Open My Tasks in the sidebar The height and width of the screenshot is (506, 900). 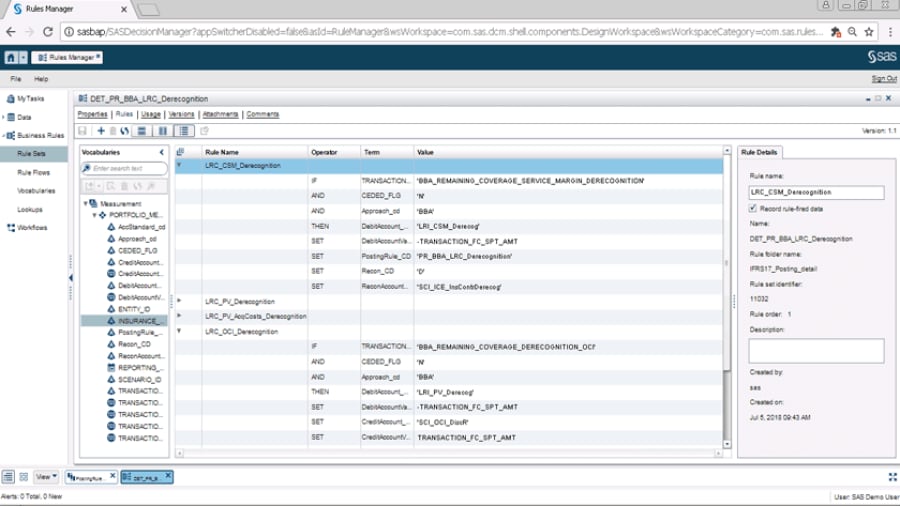point(30,99)
